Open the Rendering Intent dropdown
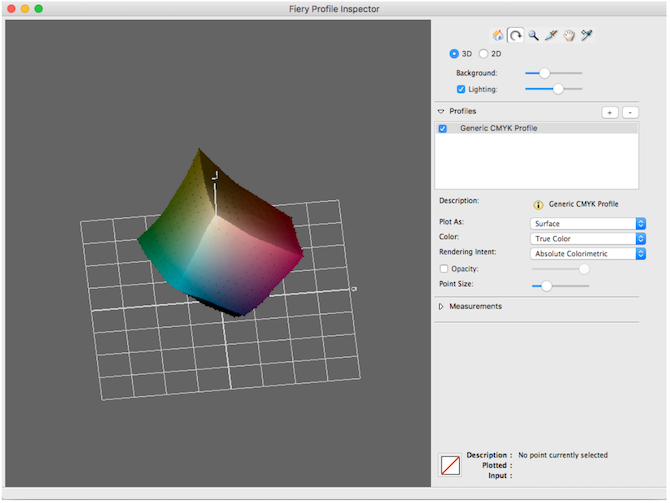The width and height of the screenshot is (670, 503). point(588,253)
